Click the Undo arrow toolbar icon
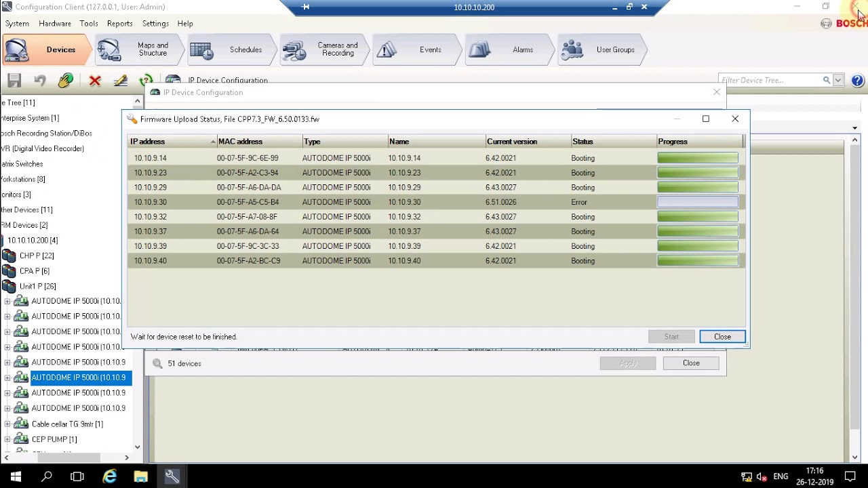 (40, 81)
